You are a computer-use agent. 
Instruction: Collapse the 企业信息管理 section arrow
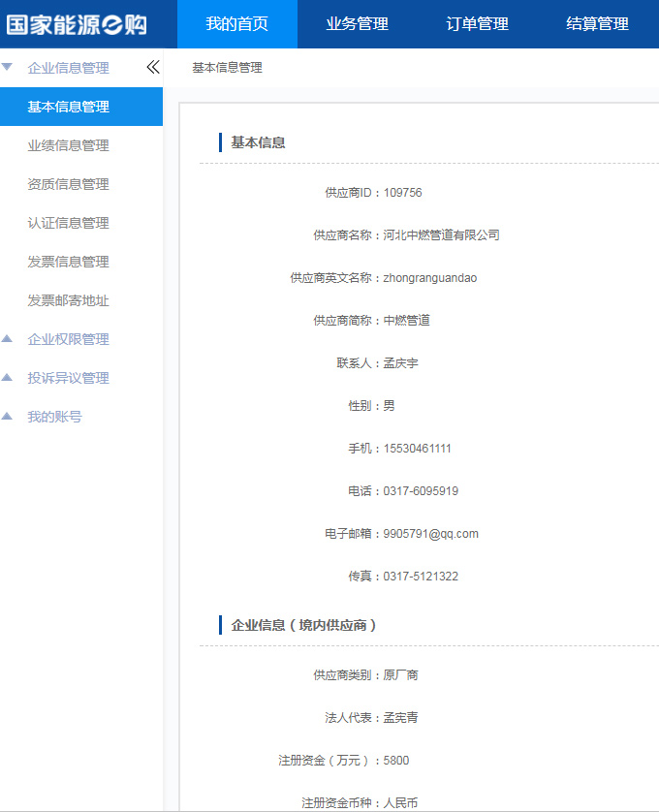click(8, 68)
